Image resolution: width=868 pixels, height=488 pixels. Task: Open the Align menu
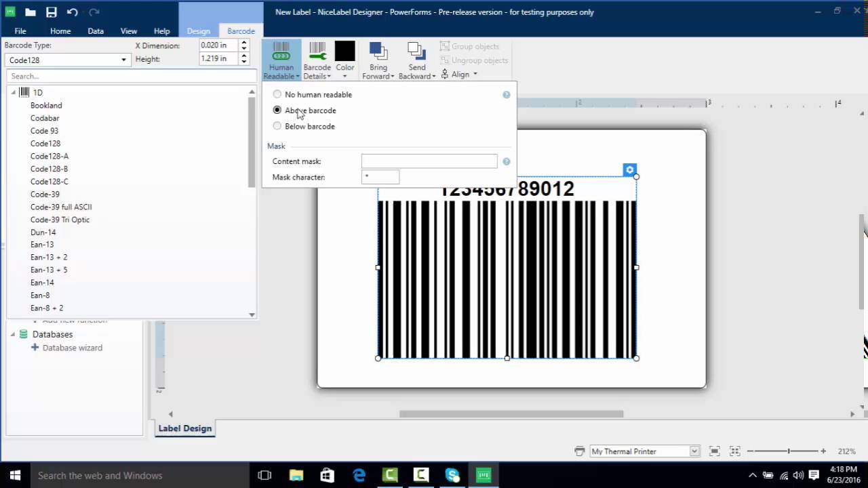tap(459, 74)
